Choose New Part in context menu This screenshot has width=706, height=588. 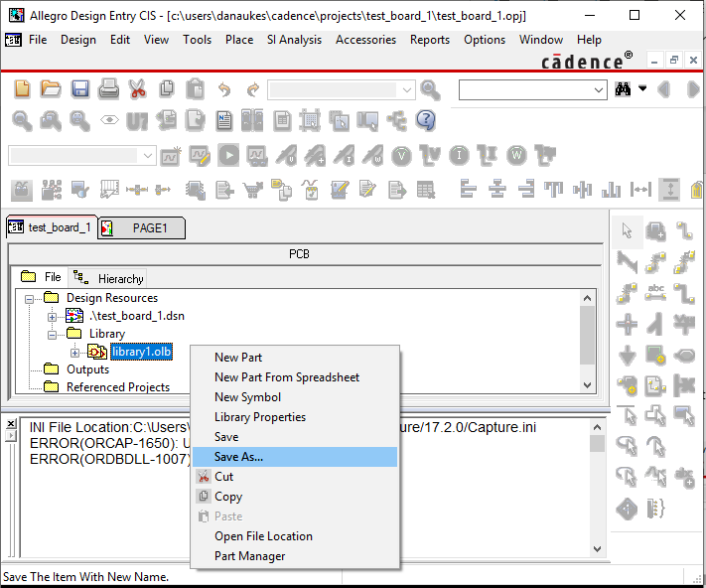(295, 357)
